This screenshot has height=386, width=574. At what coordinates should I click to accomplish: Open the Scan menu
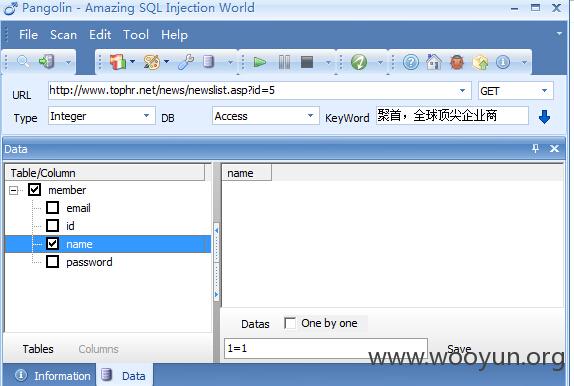(x=63, y=35)
